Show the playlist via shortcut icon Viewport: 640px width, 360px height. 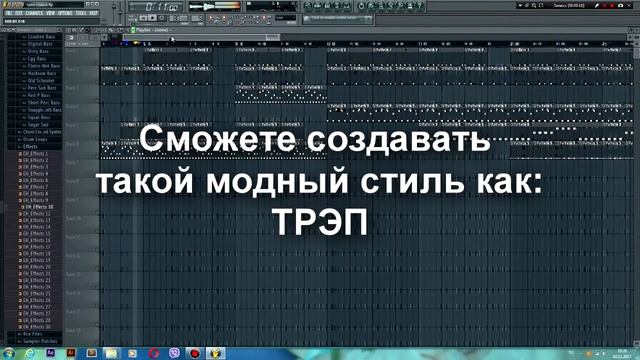click(x=308, y=6)
